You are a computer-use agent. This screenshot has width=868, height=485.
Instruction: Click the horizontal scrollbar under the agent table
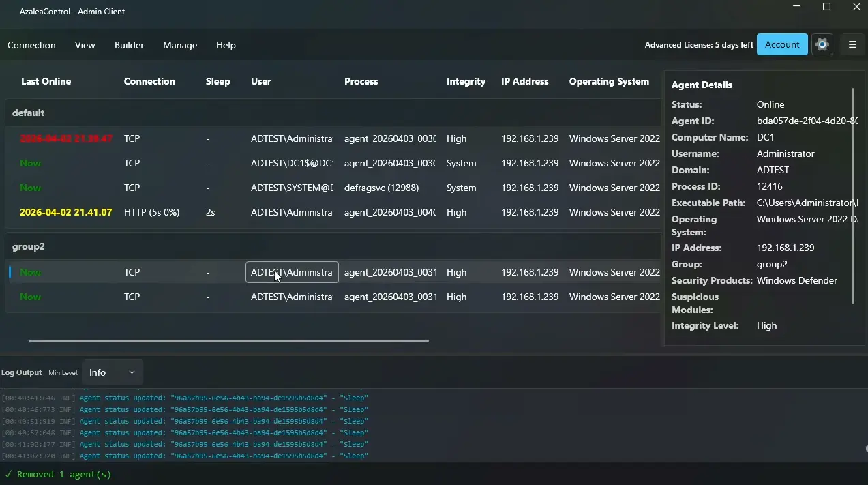228,341
